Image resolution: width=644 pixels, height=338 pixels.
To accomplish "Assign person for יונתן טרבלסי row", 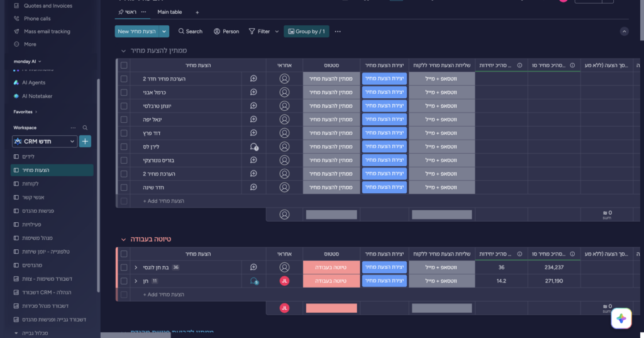I will (284, 106).
